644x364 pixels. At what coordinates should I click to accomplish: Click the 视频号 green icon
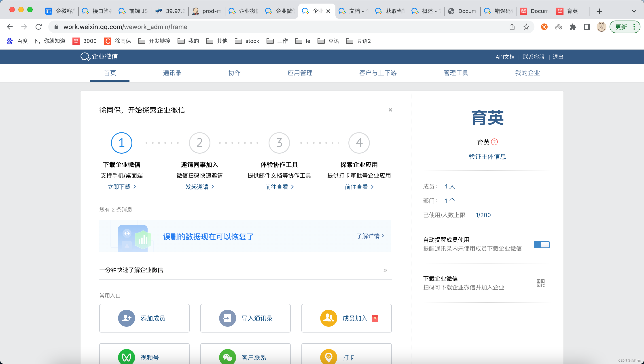click(x=126, y=357)
